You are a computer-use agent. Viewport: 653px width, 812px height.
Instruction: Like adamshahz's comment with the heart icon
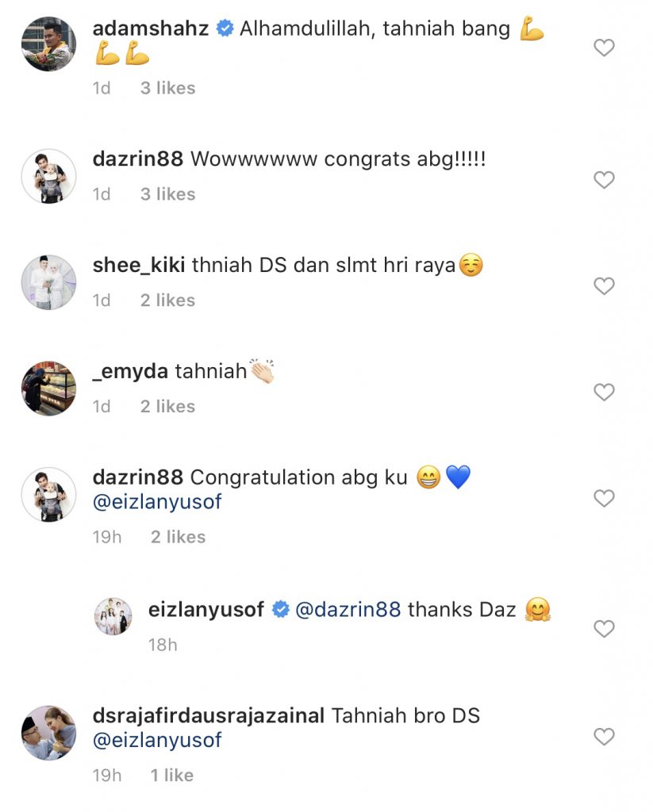[604, 48]
